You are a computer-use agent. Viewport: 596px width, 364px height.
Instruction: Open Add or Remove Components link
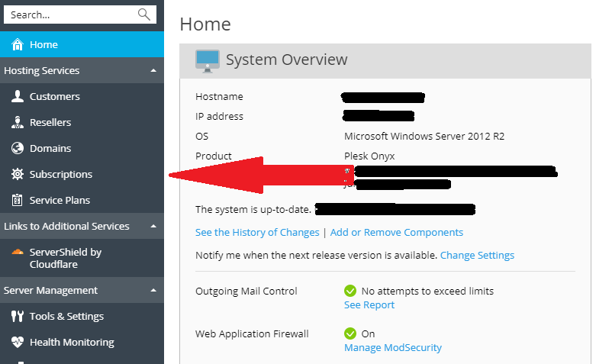397,232
